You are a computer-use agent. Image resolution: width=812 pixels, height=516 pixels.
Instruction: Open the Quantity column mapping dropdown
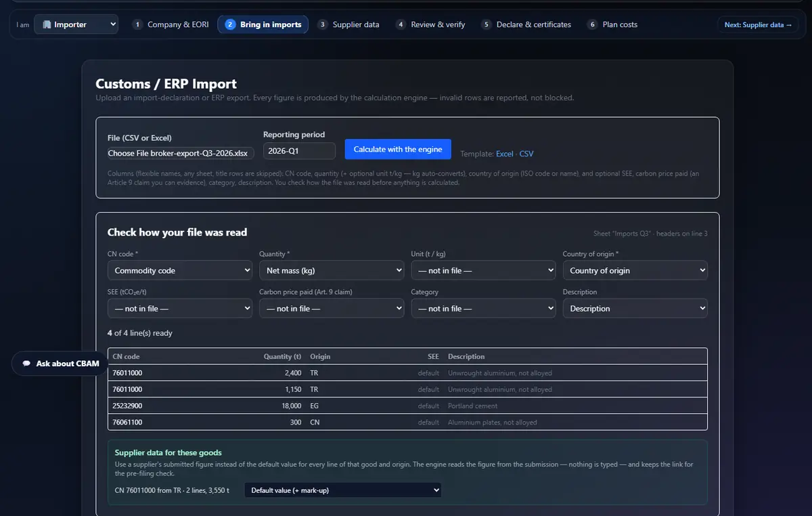click(332, 270)
